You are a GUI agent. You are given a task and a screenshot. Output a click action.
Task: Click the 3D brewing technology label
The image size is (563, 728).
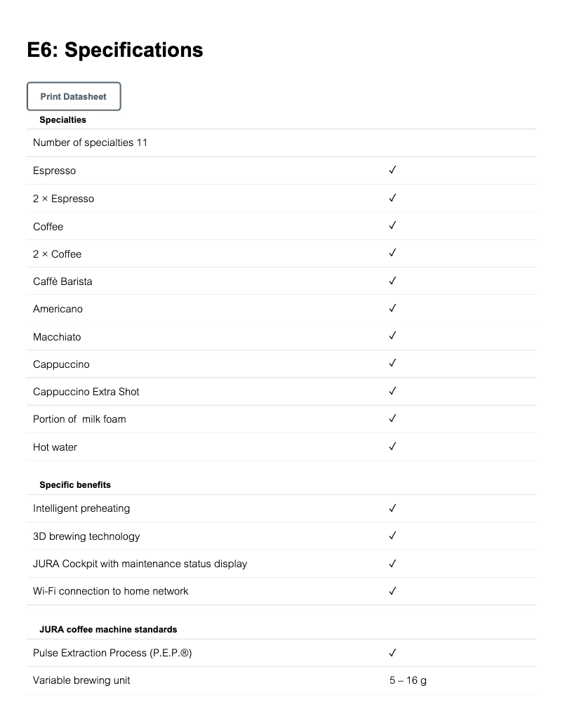(86, 536)
